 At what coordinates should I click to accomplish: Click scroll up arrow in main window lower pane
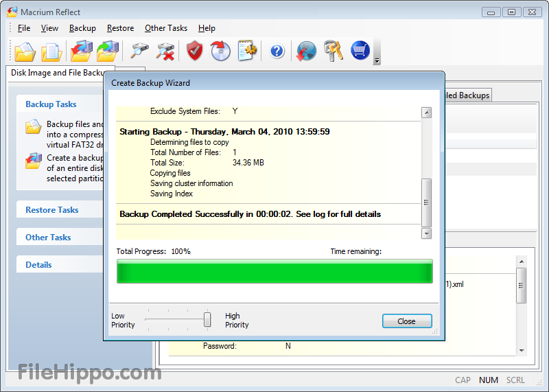(522, 262)
